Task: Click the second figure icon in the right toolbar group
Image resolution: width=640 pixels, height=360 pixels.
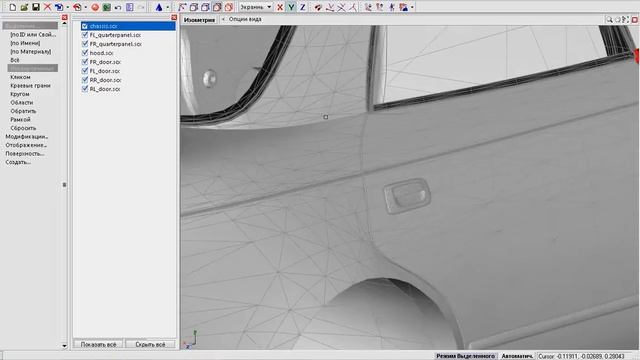Action: click(x=380, y=7)
